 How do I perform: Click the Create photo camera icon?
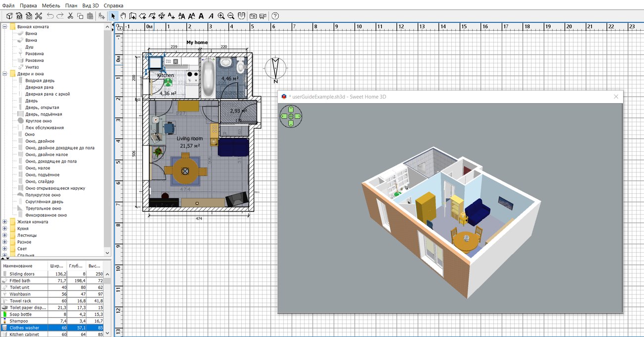click(x=253, y=16)
